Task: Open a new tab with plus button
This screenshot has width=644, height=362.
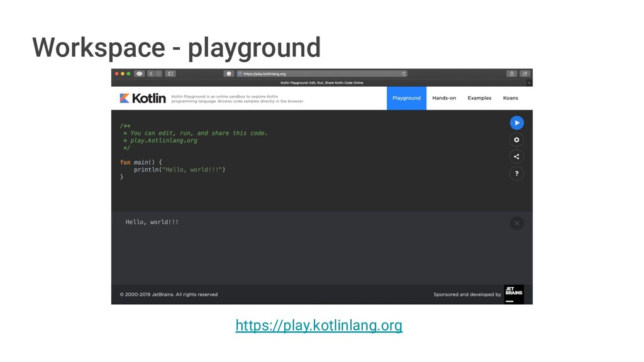Action: pyautogui.click(x=529, y=83)
